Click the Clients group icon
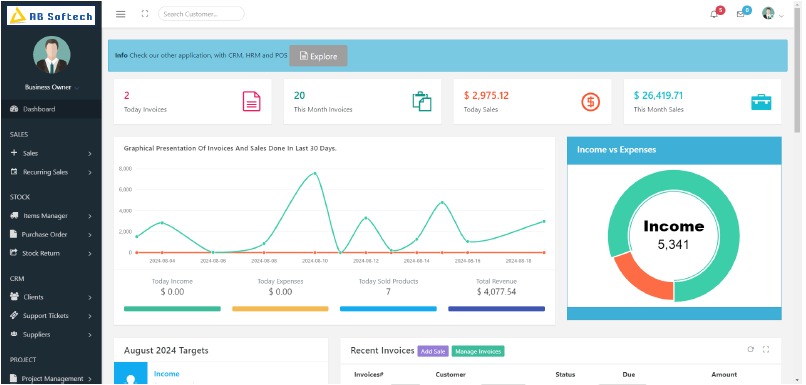The width and height of the screenshot is (806, 385). click(x=14, y=297)
